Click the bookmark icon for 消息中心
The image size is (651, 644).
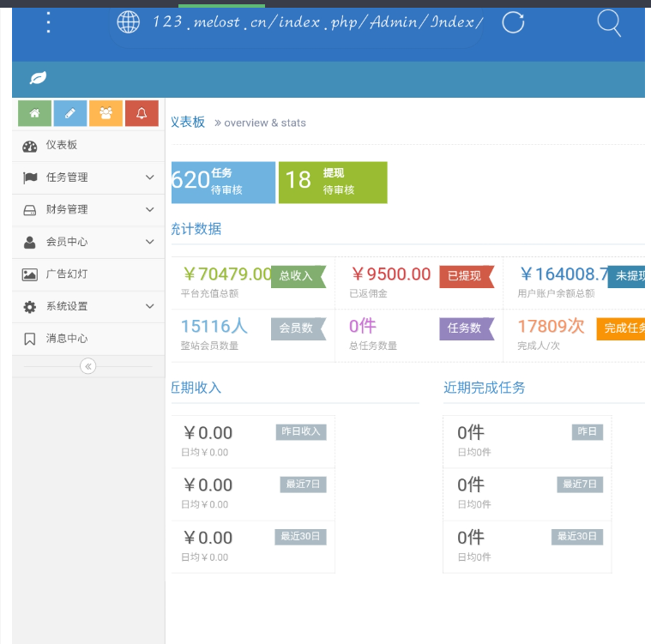[29, 339]
